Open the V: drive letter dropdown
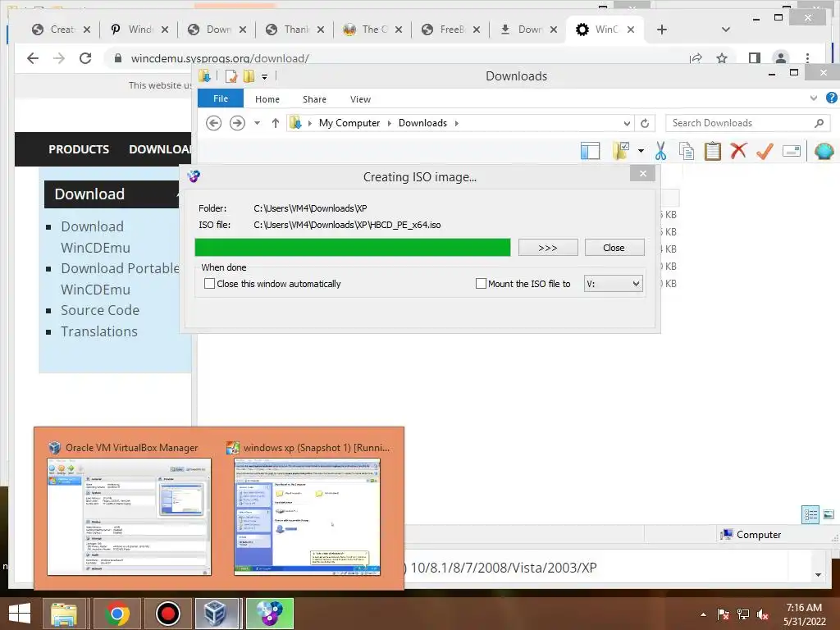840x630 pixels. click(x=614, y=283)
